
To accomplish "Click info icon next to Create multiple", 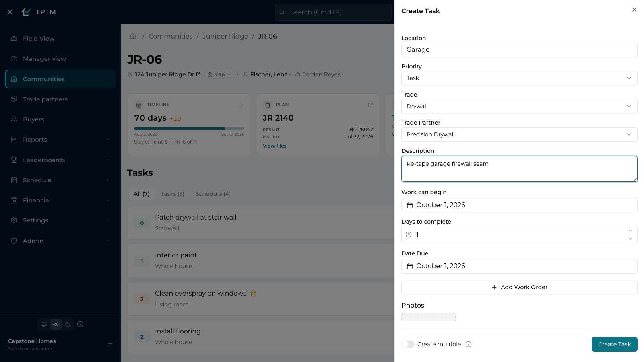I will [469, 344].
